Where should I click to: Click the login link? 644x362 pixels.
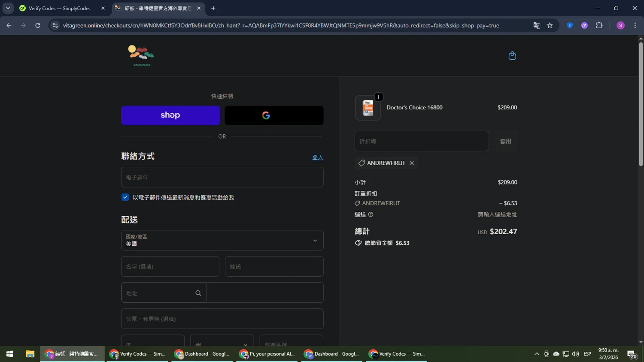[318, 157]
